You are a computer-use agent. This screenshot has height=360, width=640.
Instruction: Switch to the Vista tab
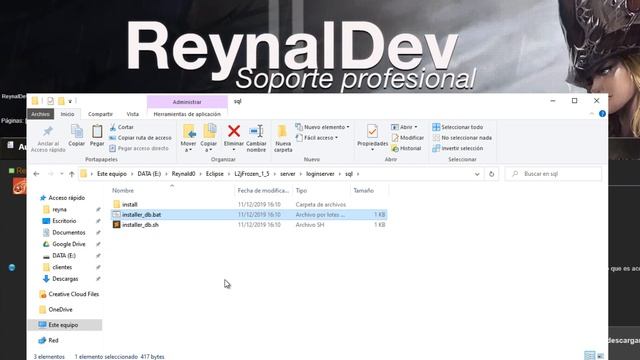click(133, 114)
